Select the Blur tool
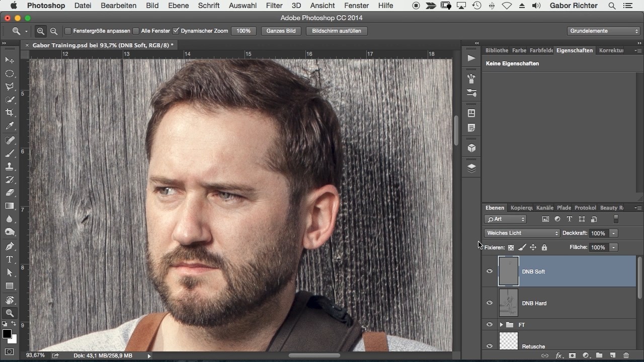This screenshot has height=362, width=644. (10, 219)
